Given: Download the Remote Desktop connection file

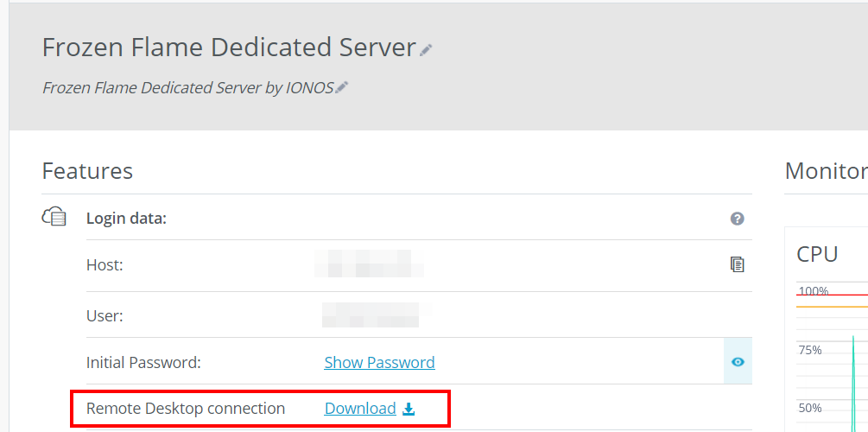Looking at the screenshot, I should tap(360, 409).
